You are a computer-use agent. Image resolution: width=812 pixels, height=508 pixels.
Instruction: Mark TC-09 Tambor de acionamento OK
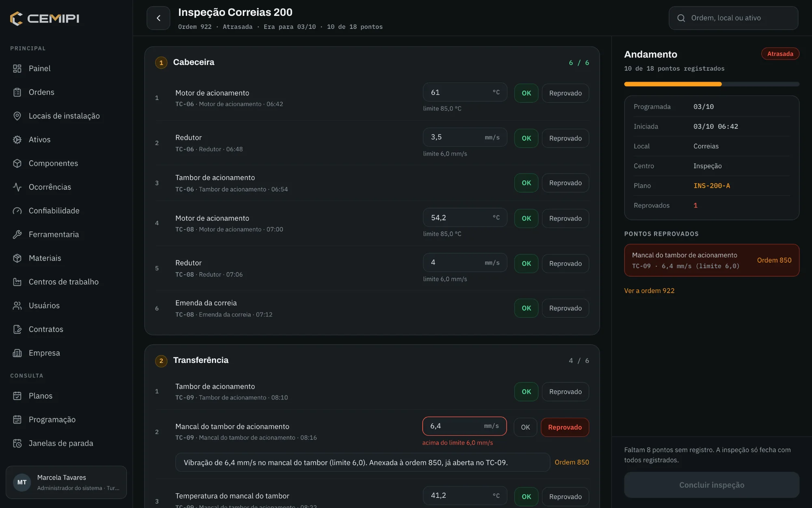(526, 392)
